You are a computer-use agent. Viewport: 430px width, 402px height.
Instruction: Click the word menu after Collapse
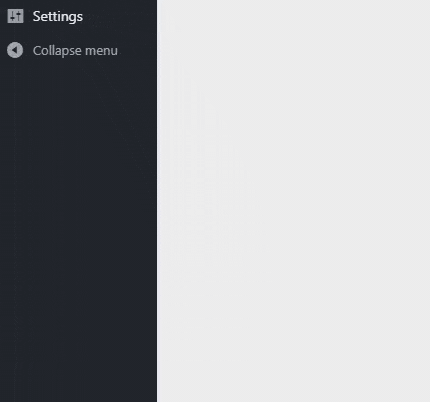coord(101,51)
